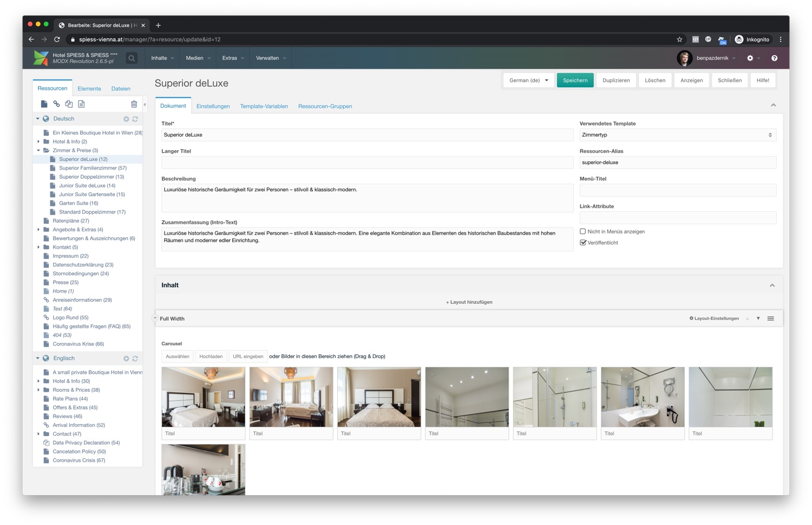Refresh the Englisch context tree
The width and height of the screenshot is (812, 525).
click(x=135, y=359)
